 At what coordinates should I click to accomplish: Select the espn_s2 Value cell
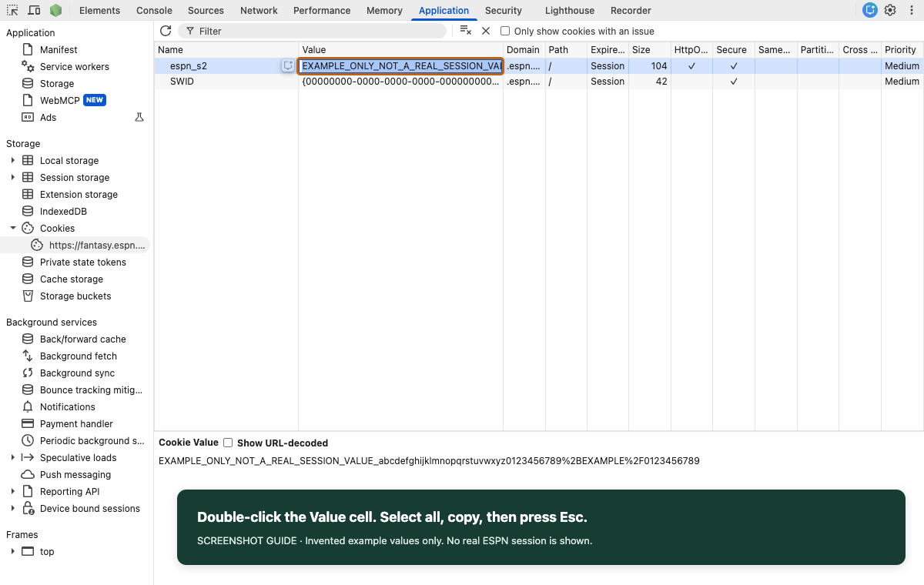[401, 66]
